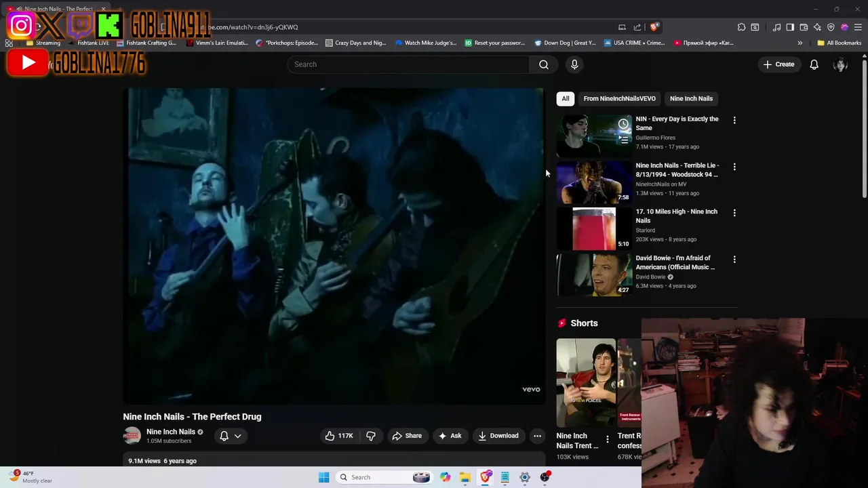Open the Brave hamburger main menu
868x488 pixels.
[858, 27]
